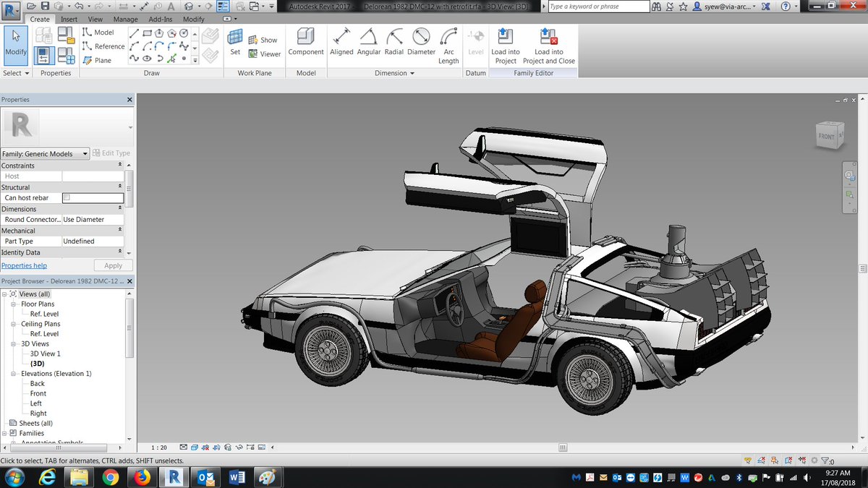
Task: Expand the Families tree node
Action: coord(4,433)
